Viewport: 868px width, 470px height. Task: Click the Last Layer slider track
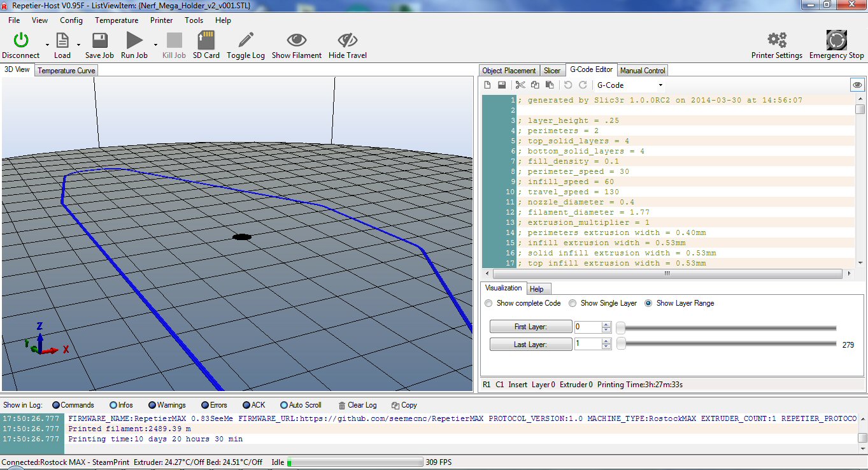point(730,345)
